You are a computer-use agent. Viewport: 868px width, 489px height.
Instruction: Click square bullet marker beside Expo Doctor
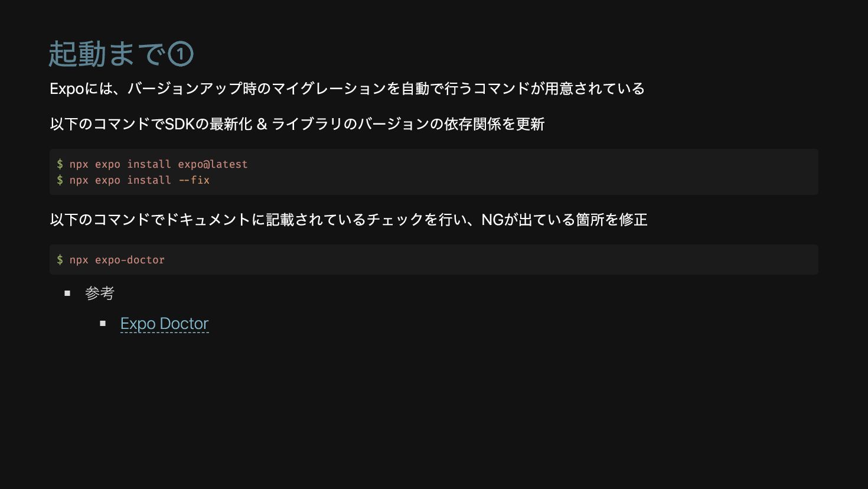[x=103, y=324]
